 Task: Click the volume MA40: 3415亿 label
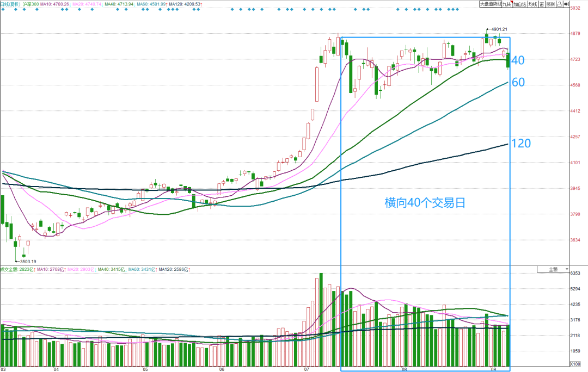pyautogui.click(x=113, y=269)
